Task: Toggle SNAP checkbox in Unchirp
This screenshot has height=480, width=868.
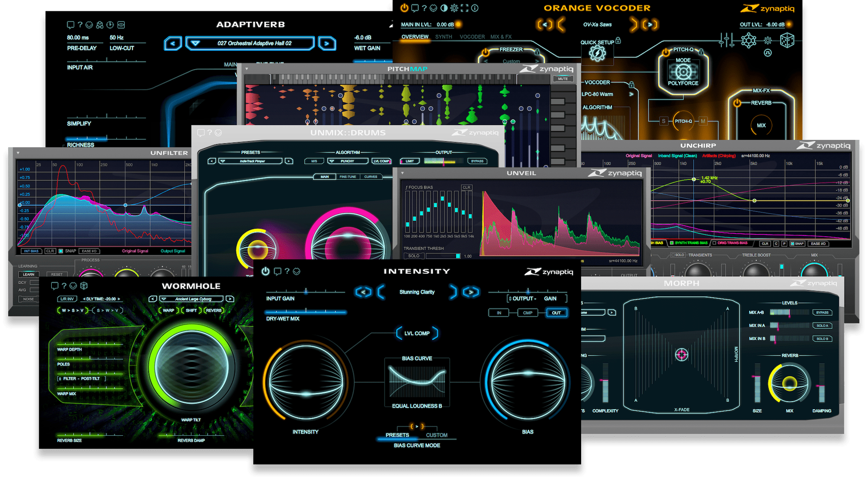Action: tap(792, 244)
